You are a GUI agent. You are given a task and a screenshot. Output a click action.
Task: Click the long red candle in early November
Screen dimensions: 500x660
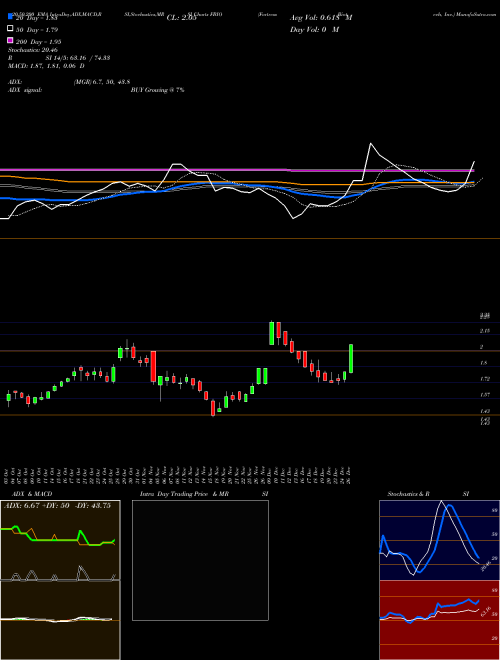154,367
